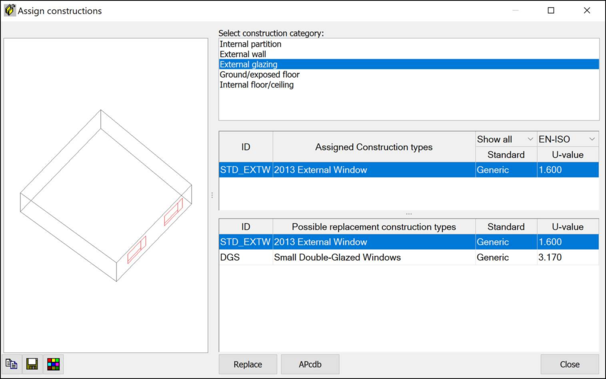Viewport: 606px width, 379px height.
Task: Open the Show all dropdown
Action: click(506, 139)
